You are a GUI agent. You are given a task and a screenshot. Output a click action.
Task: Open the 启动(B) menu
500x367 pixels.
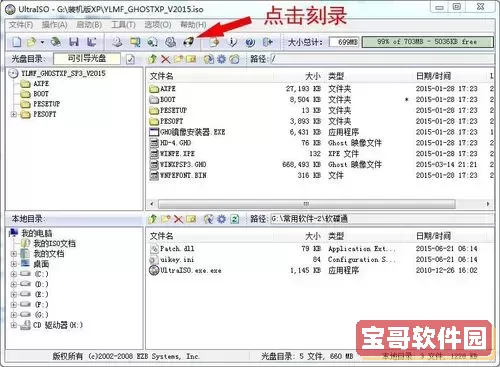point(89,25)
